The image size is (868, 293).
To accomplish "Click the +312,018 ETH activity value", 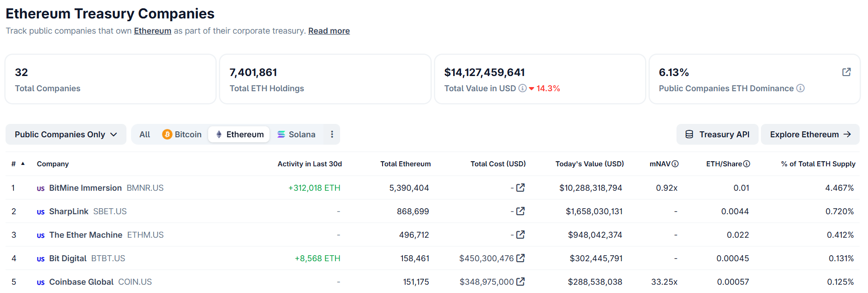I will click(x=314, y=188).
